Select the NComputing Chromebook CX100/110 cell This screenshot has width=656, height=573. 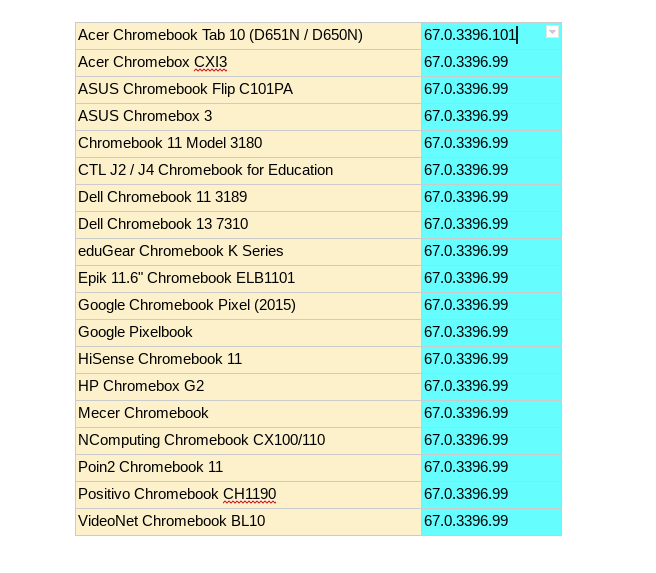(x=202, y=441)
